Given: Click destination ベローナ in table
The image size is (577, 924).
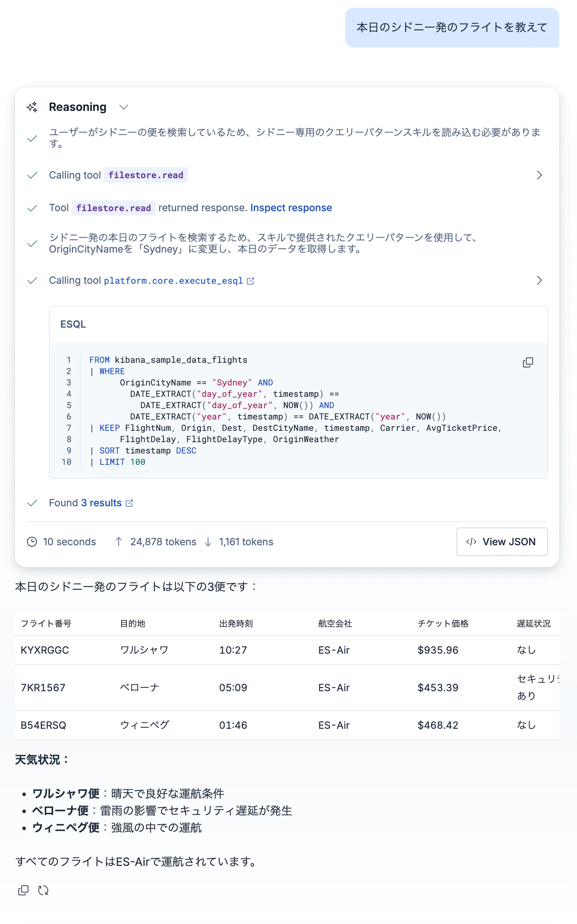Looking at the screenshot, I should pyautogui.click(x=139, y=687).
